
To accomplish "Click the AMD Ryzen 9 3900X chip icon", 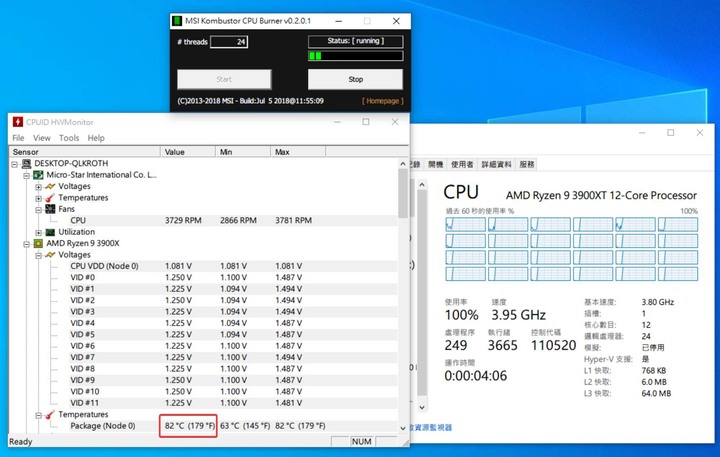I will coord(38,243).
